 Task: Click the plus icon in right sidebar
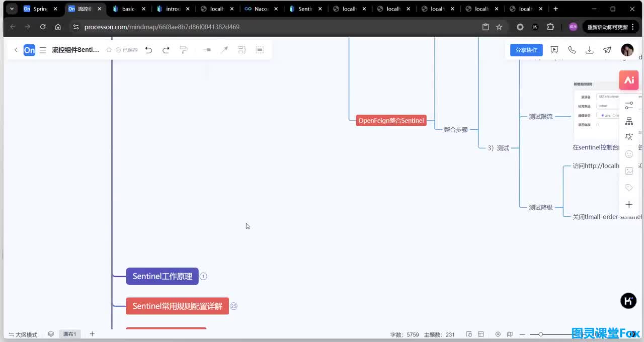coord(629,205)
